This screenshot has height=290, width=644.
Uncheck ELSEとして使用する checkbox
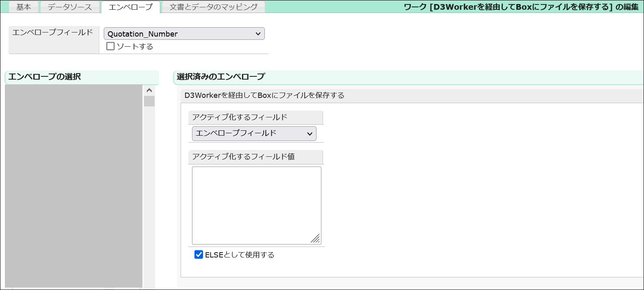tap(199, 255)
